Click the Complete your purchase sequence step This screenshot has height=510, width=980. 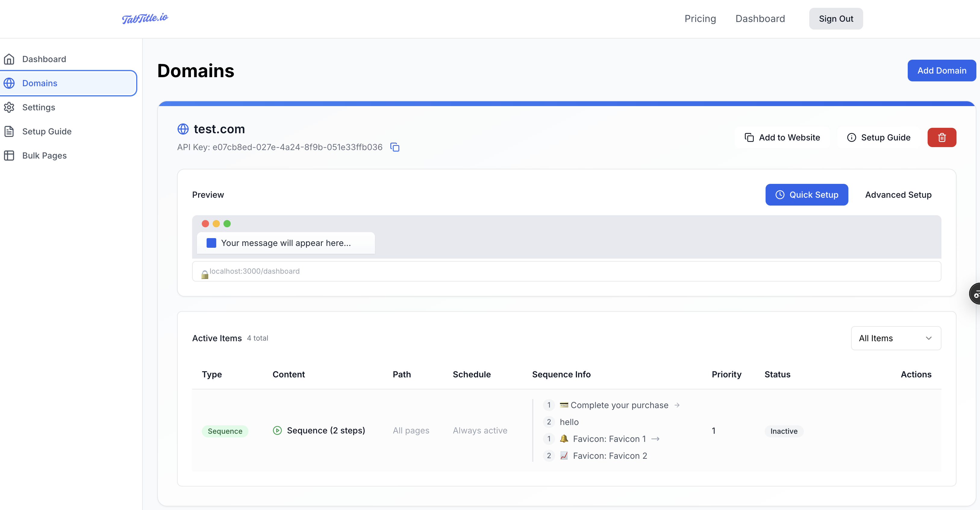click(619, 405)
